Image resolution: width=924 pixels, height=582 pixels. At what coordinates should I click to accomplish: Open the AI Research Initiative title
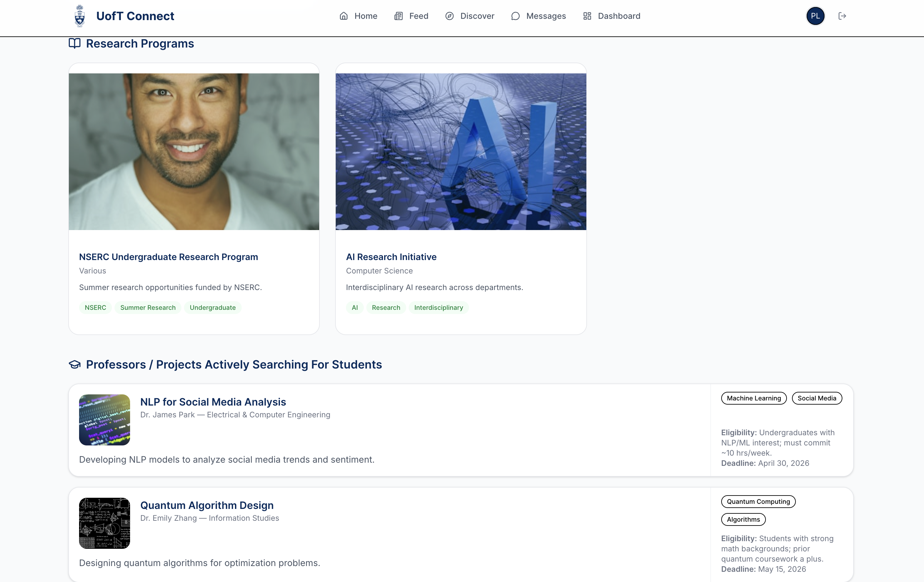391,257
